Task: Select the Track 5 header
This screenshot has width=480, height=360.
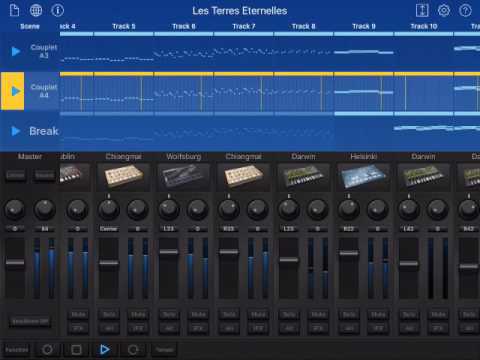Action: point(124,26)
